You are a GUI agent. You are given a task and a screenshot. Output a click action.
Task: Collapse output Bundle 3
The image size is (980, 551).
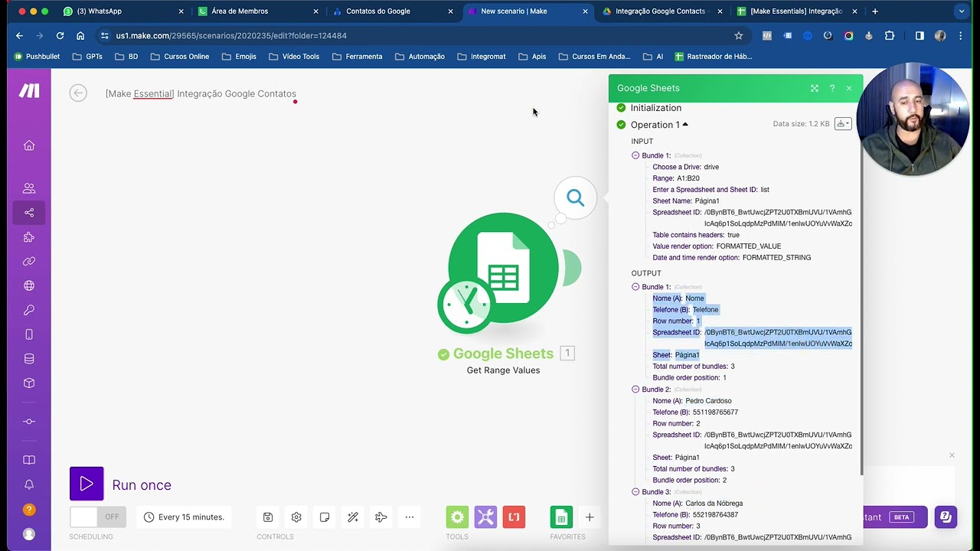pyautogui.click(x=635, y=492)
